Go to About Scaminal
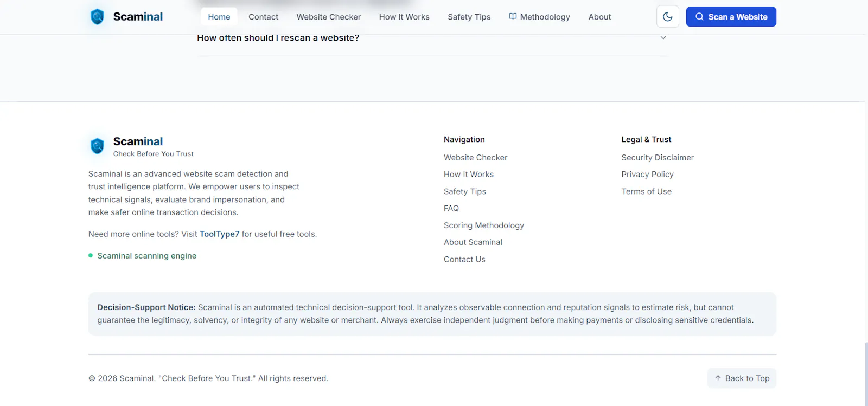Image resolution: width=868 pixels, height=406 pixels. coord(473,242)
